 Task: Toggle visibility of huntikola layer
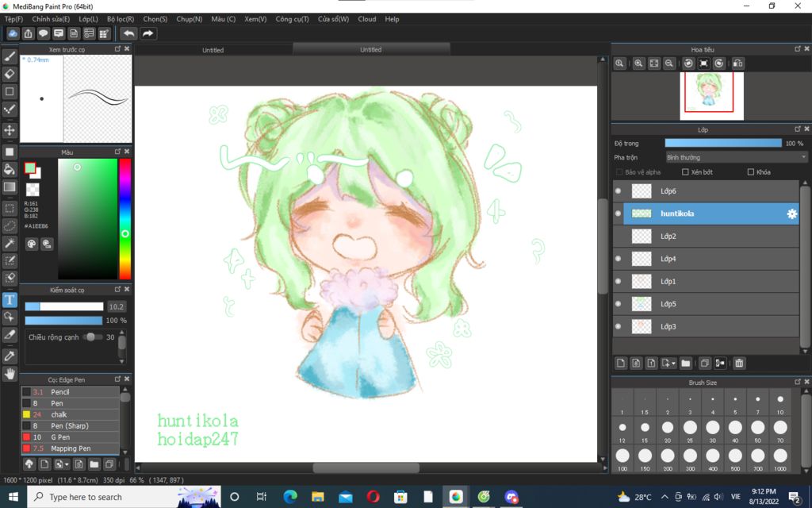619,214
